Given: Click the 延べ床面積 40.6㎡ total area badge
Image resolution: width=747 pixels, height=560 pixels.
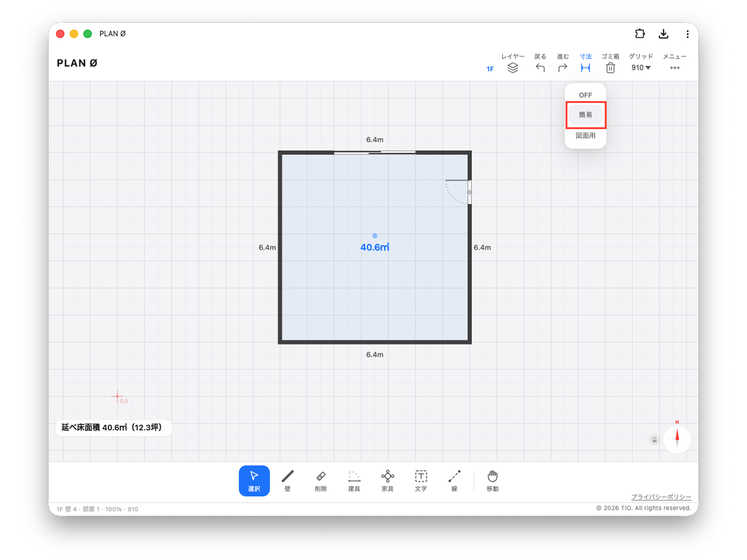Looking at the screenshot, I should [114, 427].
